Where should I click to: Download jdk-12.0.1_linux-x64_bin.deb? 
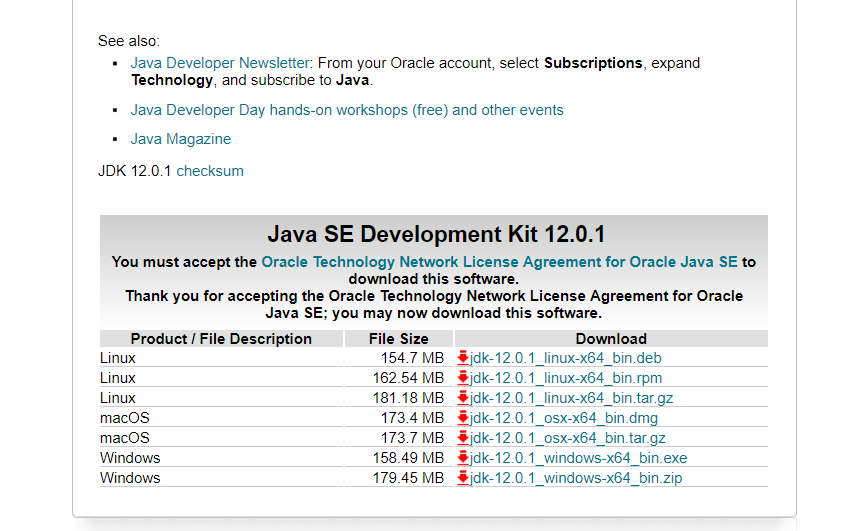565,358
